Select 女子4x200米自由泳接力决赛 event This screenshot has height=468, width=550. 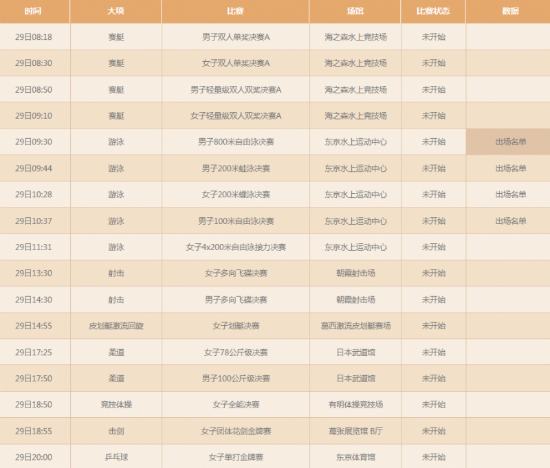tap(236, 247)
